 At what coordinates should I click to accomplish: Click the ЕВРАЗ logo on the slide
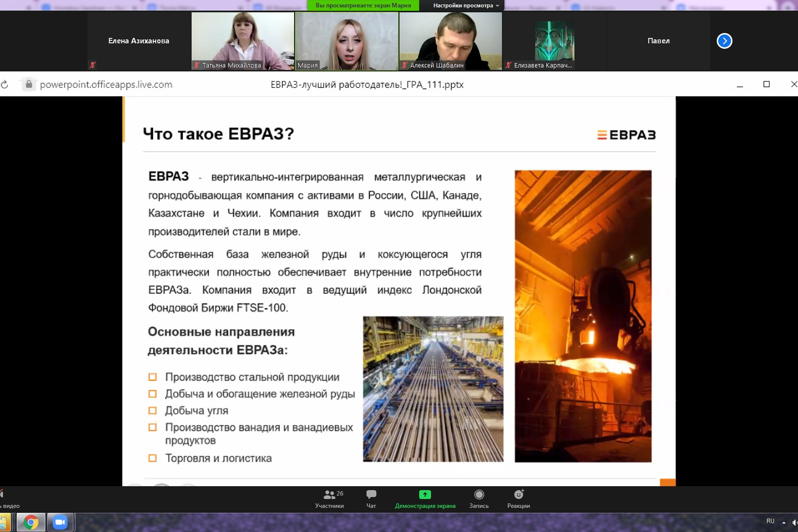(626, 134)
